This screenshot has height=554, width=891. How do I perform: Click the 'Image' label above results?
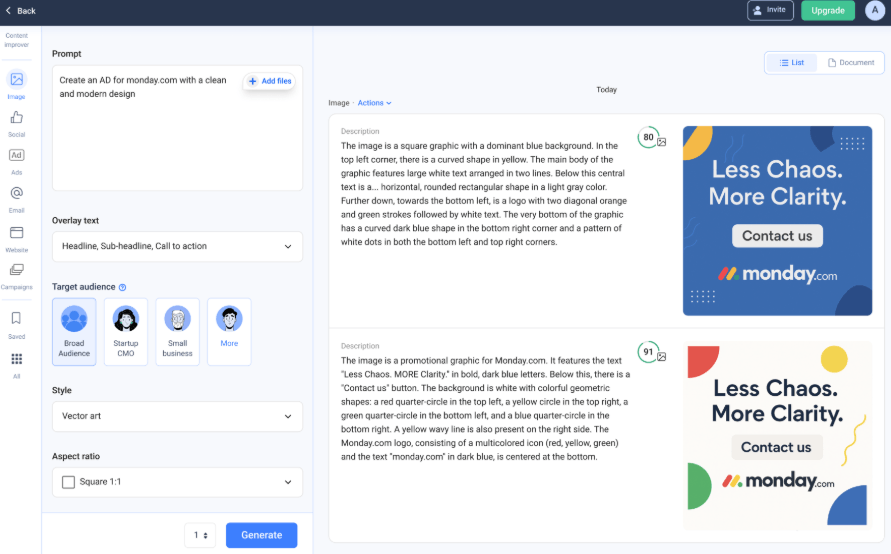(339, 103)
